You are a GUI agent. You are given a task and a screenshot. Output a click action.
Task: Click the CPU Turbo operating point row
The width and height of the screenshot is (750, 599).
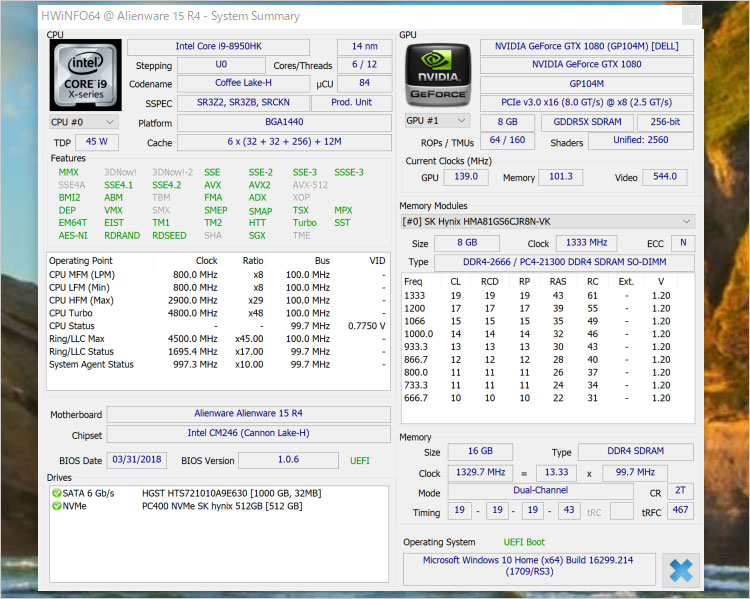click(x=217, y=313)
